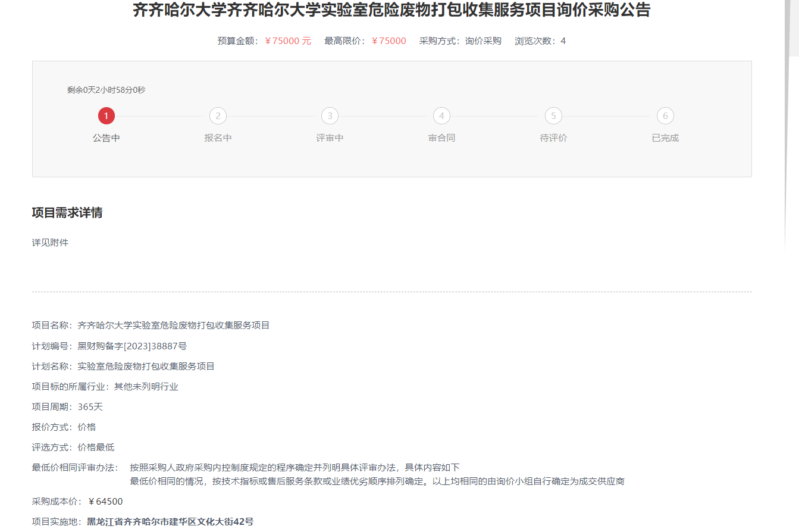Click the 项目需求详情 section heading
Viewport: 799px width, 532px height.
(x=67, y=213)
